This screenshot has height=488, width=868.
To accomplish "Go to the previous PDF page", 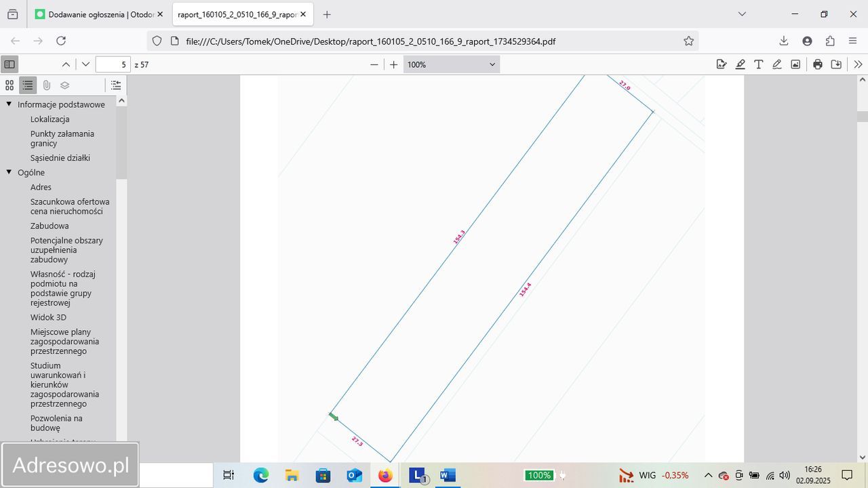I will 66,64.
